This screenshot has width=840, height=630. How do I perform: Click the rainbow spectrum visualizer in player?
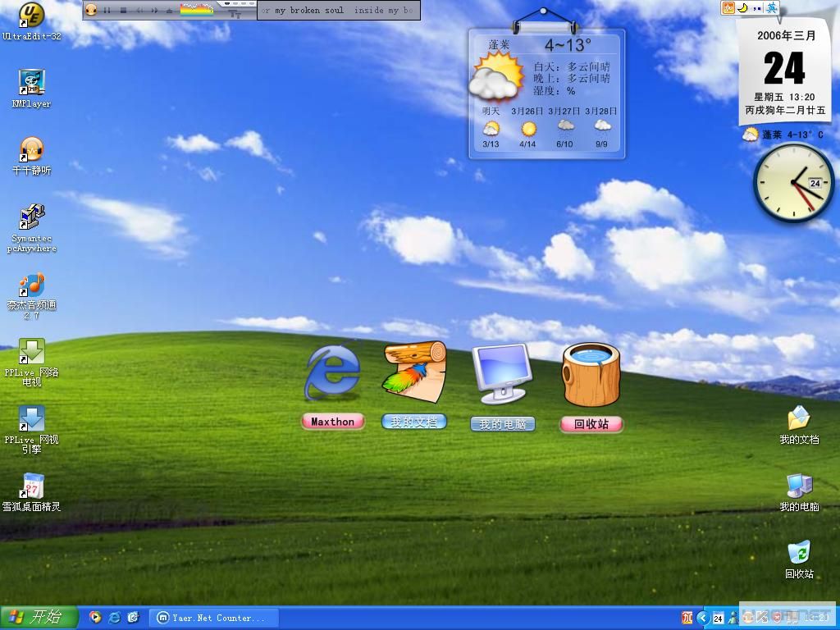tap(196, 10)
